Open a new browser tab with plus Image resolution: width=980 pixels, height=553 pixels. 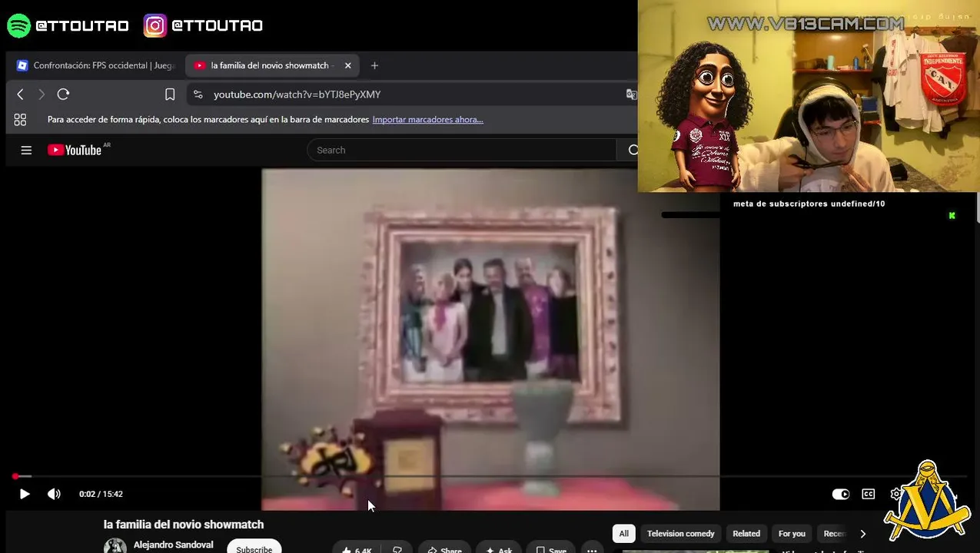coord(374,65)
